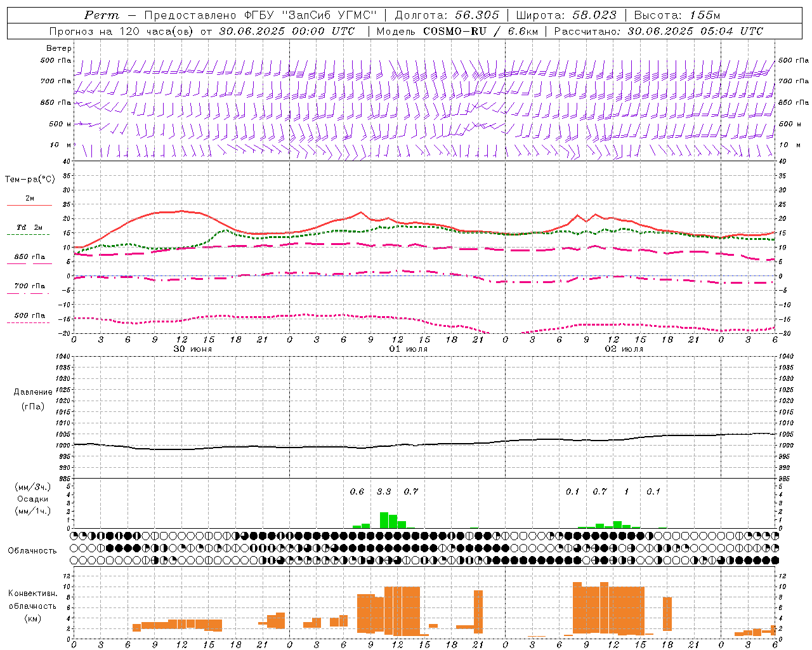Click the "Конвективн." convective cloud label
The width and height of the screenshot is (812, 650).
(x=33, y=594)
